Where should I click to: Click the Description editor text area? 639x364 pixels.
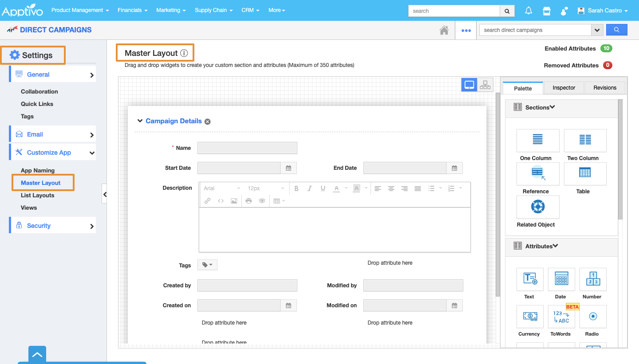335,230
